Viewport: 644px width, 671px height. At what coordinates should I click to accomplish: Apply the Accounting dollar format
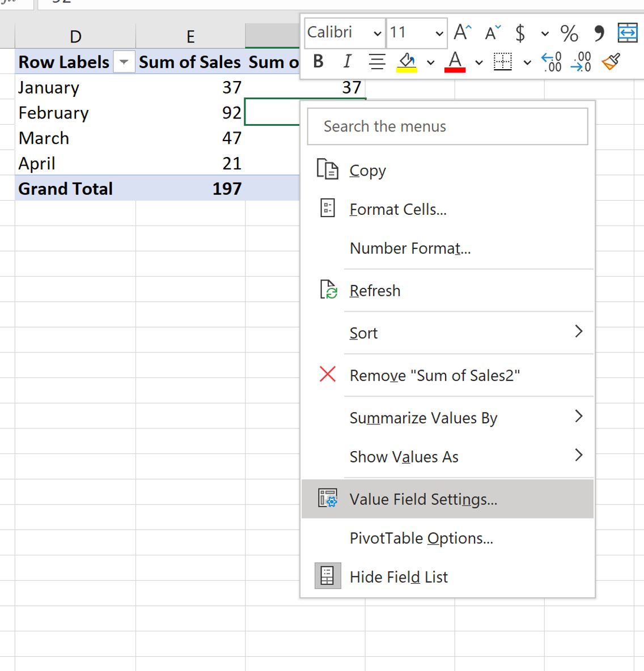coord(519,33)
